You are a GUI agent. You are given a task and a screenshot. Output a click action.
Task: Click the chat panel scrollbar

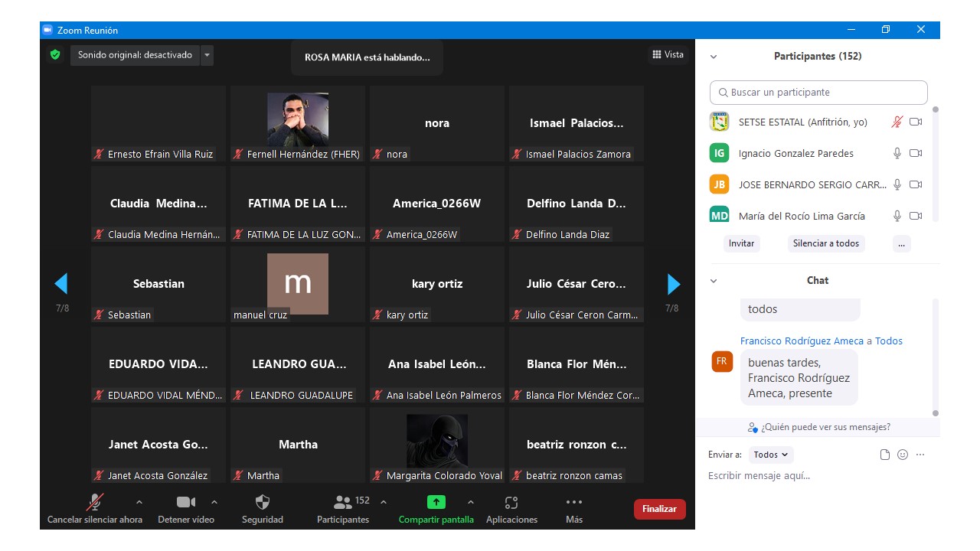(935, 357)
